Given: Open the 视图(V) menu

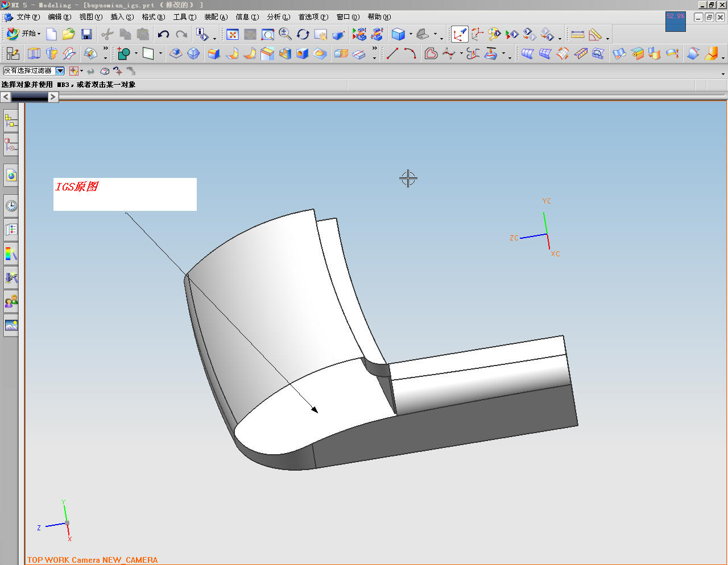Looking at the screenshot, I should click(91, 17).
